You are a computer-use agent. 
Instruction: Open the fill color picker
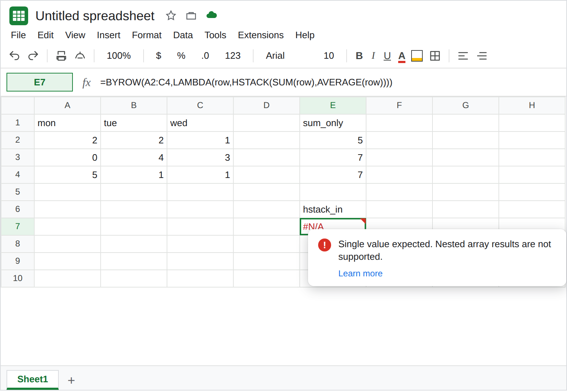coord(417,56)
